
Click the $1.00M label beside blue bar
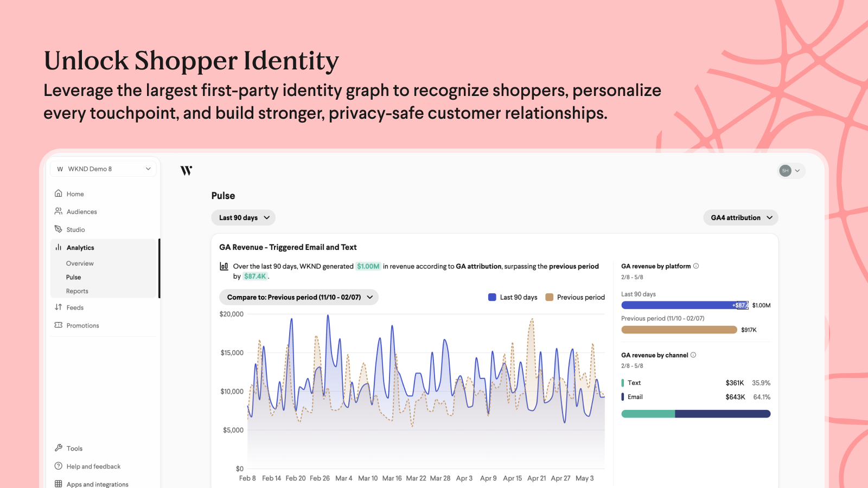761,305
